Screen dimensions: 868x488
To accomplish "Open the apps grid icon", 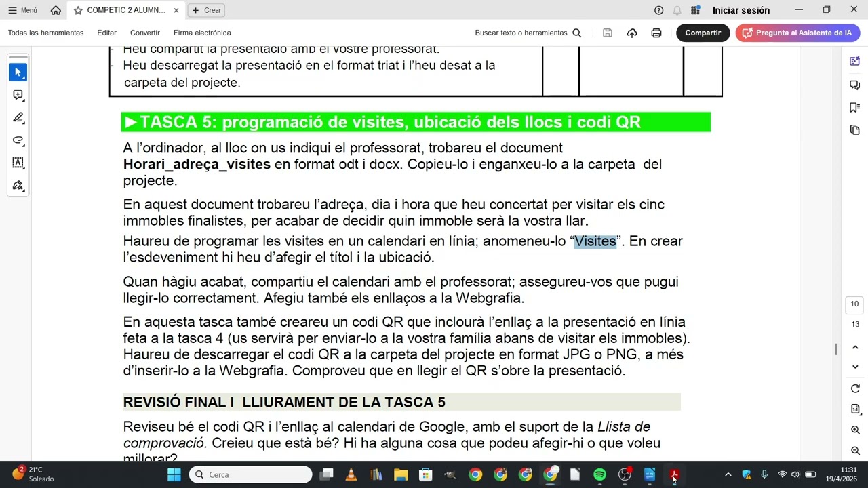I will tap(695, 10).
